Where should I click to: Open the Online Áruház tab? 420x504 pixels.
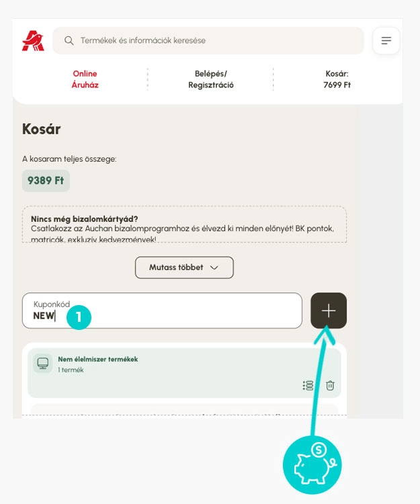click(85, 79)
